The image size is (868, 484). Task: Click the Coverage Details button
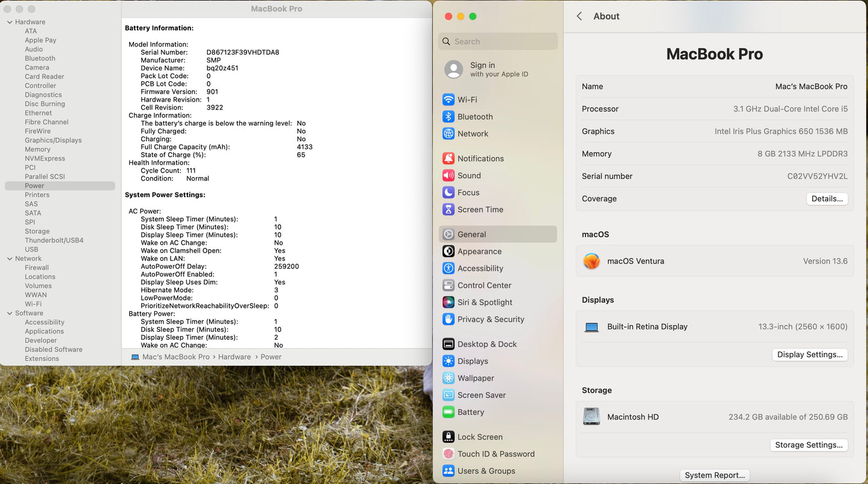[x=827, y=199]
